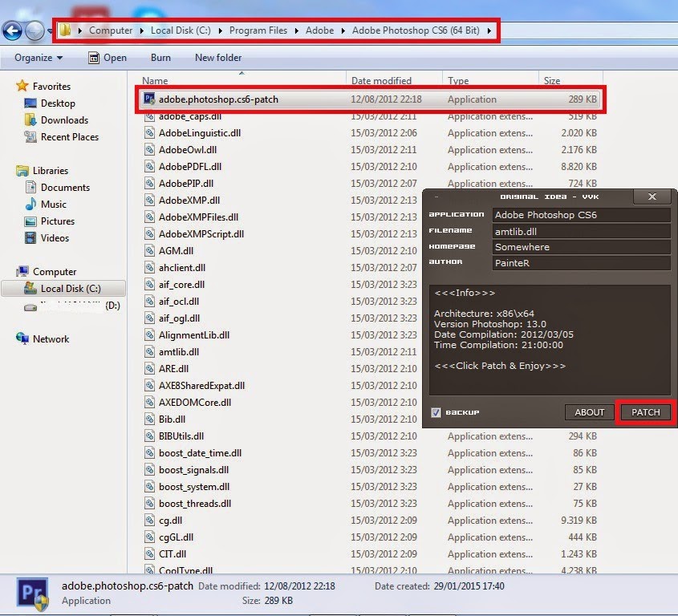Select aif_core.dll file name
678x616 pixels.
point(181,285)
